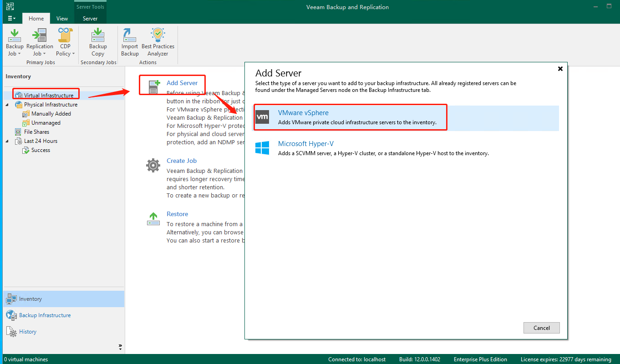620x364 pixels.
Task: Open the main hamburger menu
Action: (x=12, y=19)
